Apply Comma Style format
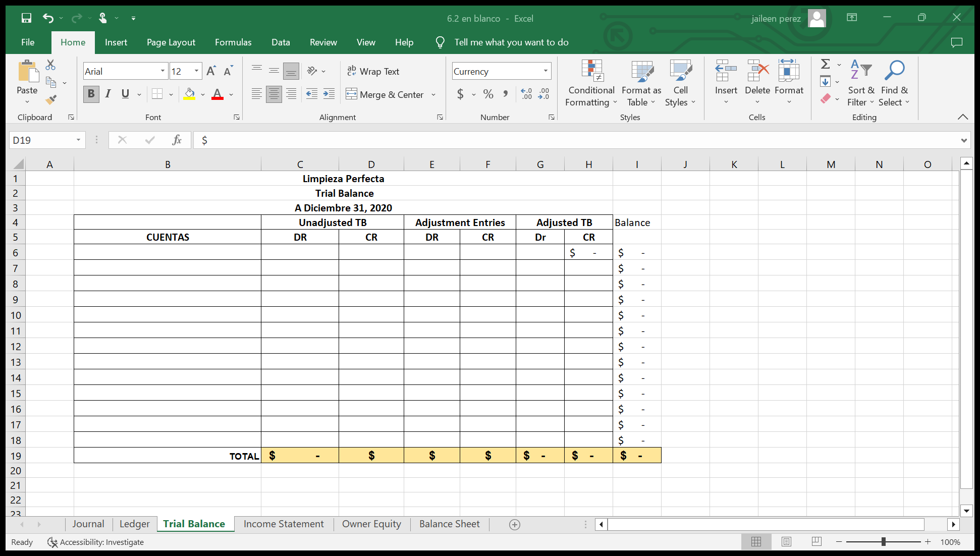 click(505, 94)
